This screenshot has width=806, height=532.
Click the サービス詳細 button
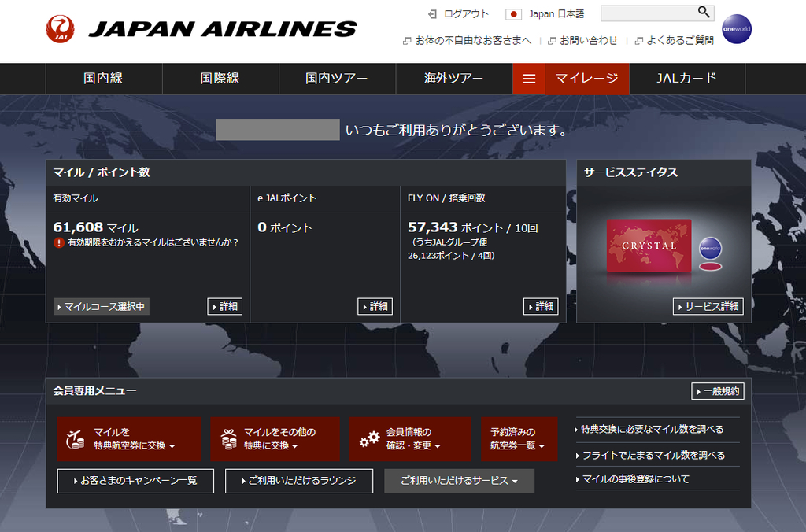708,307
